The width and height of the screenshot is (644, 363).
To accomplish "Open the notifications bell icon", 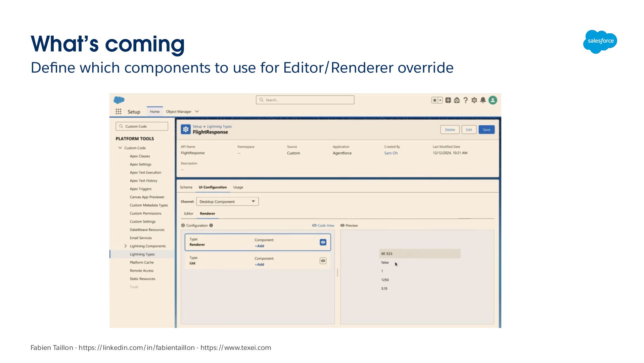I will 483,100.
